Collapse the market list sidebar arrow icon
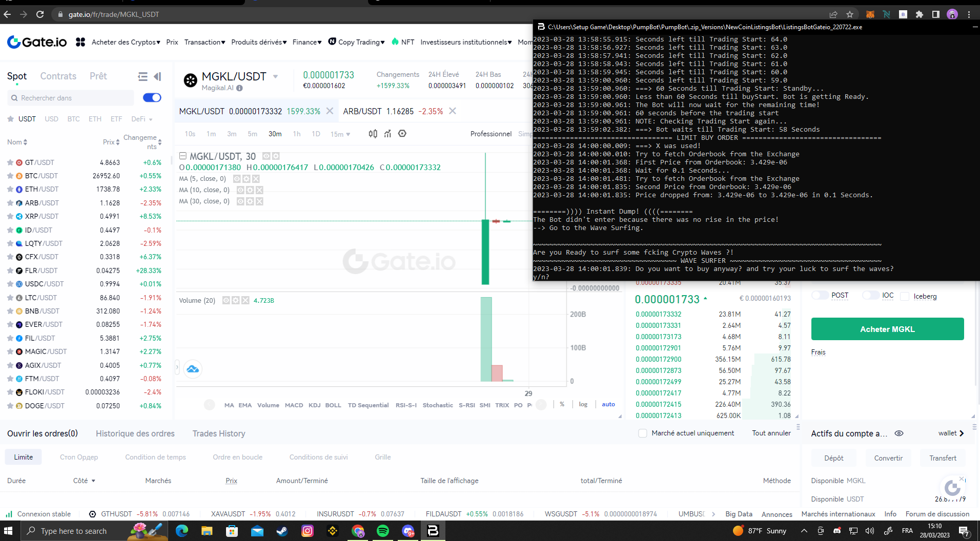The image size is (980, 541). [157, 76]
